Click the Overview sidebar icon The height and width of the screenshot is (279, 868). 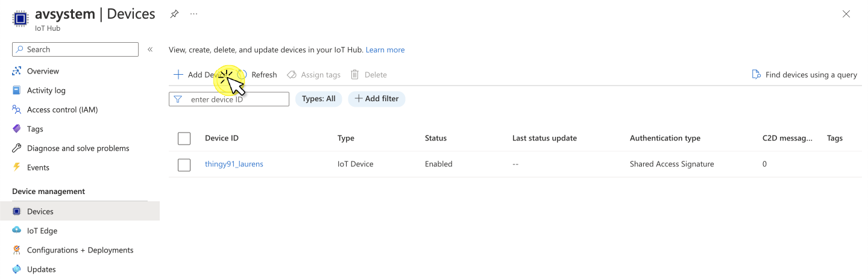[17, 71]
